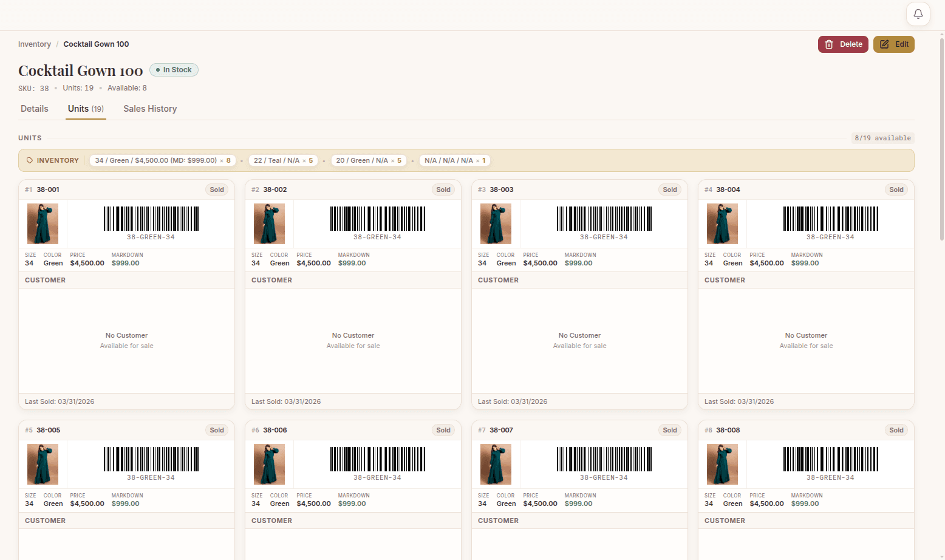The height and width of the screenshot is (560, 945).
Task: Click the Sold badge on unit 38-006
Action: point(443,430)
